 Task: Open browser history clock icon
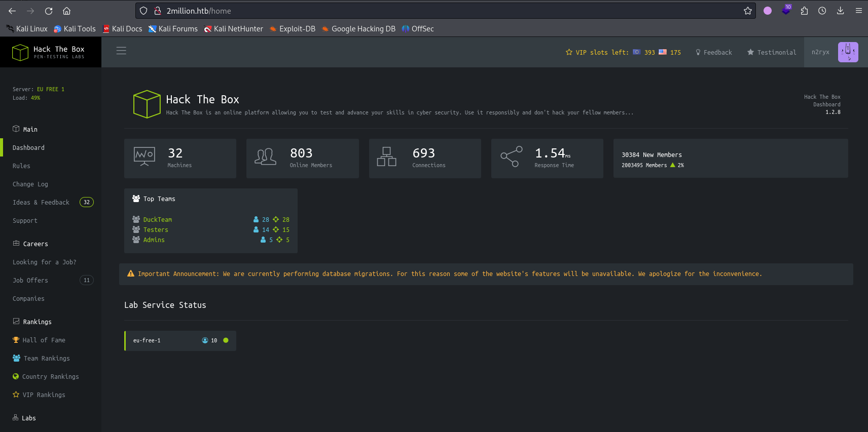coord(822,11)
